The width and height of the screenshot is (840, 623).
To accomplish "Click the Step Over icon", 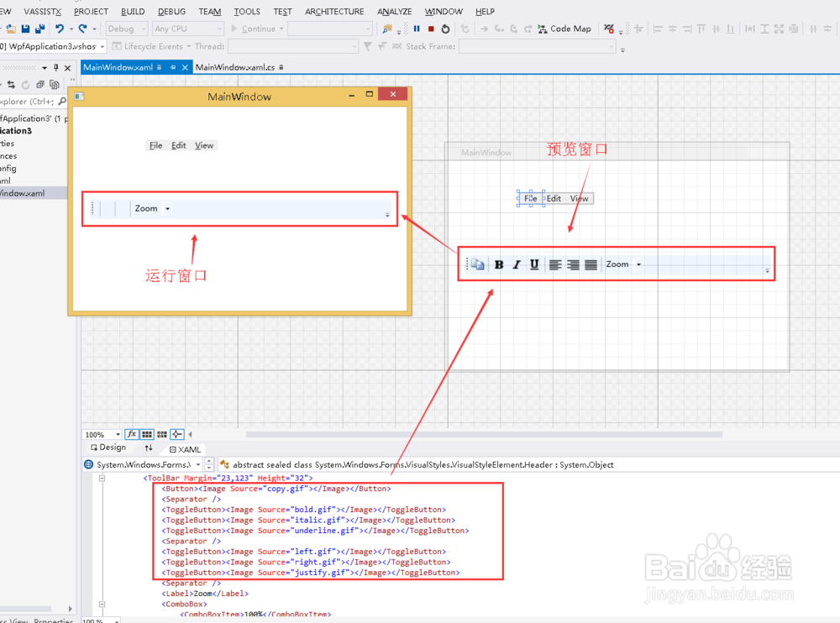I will (x=514, y=29).
